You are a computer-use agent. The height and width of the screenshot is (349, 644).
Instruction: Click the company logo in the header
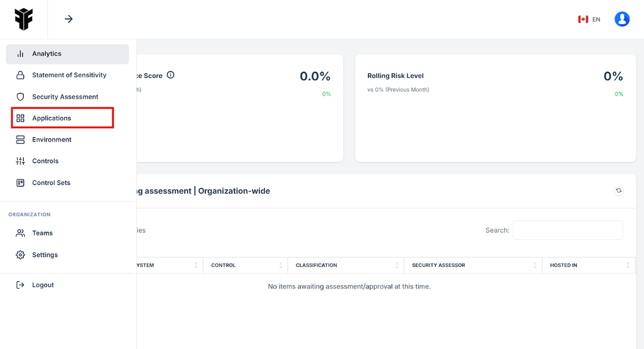click(23, 19)
